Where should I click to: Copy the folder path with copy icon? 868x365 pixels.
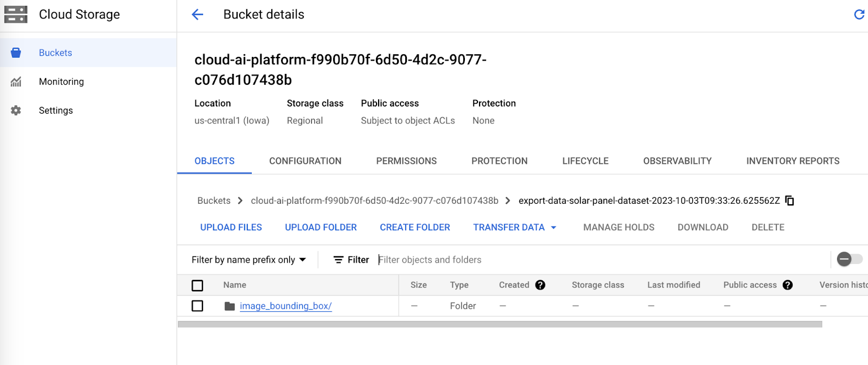(790, 200)
